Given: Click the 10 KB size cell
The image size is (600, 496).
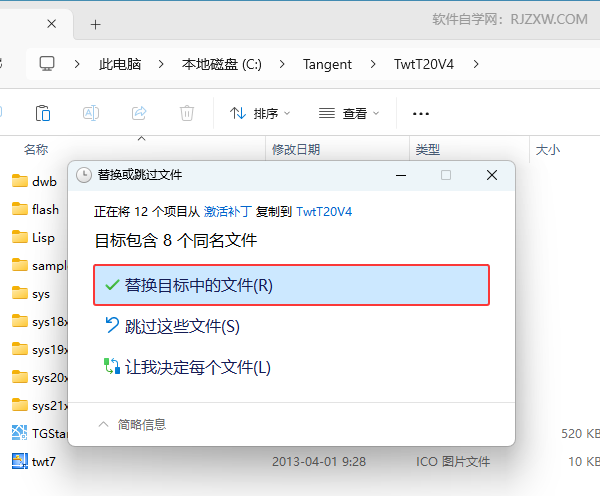Looking at the screenshot, I should coord(584,462).
